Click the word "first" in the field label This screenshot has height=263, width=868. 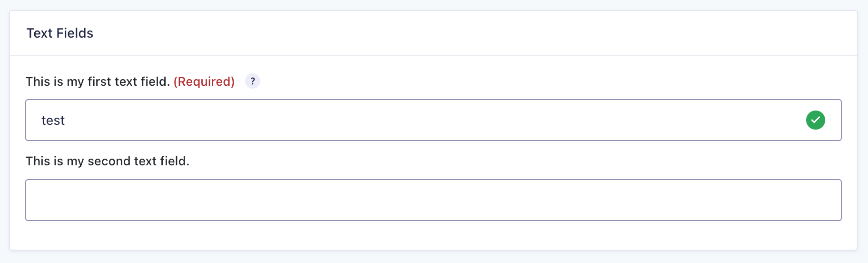(x=99, y=81)
